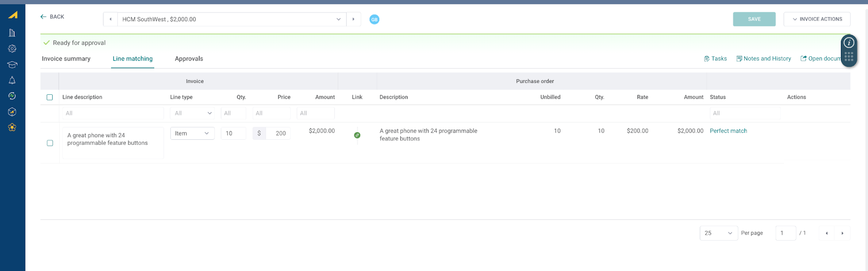Screen dimensions: 868x271
Task: Click the Save button
Action: (754, 19)
